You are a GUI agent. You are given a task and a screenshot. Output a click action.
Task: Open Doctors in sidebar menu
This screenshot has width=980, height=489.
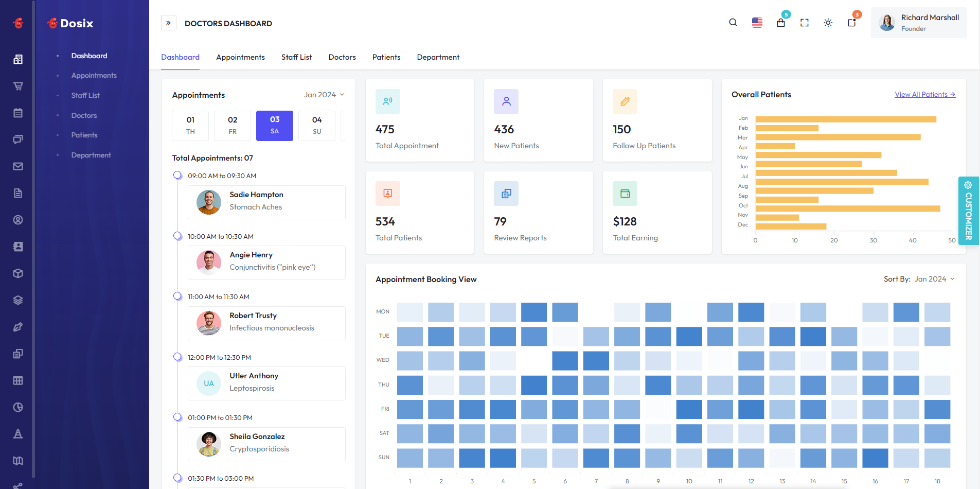pos(84,115)
